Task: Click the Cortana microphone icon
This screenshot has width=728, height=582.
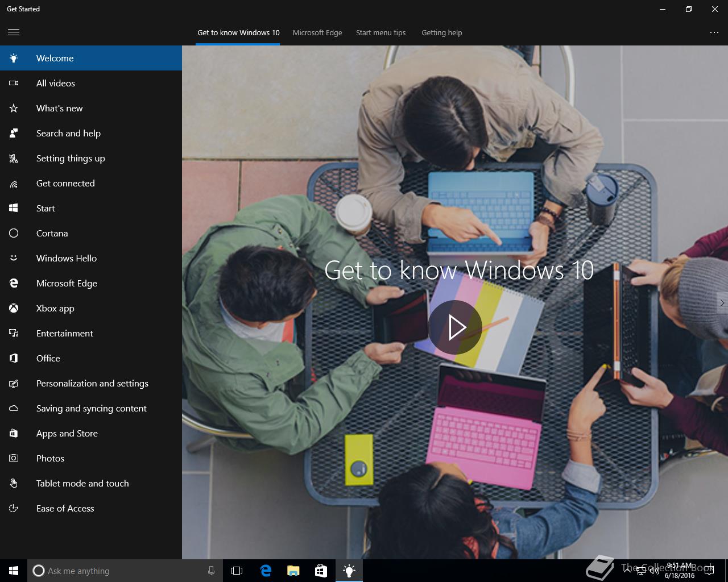Action: (211, 571)
